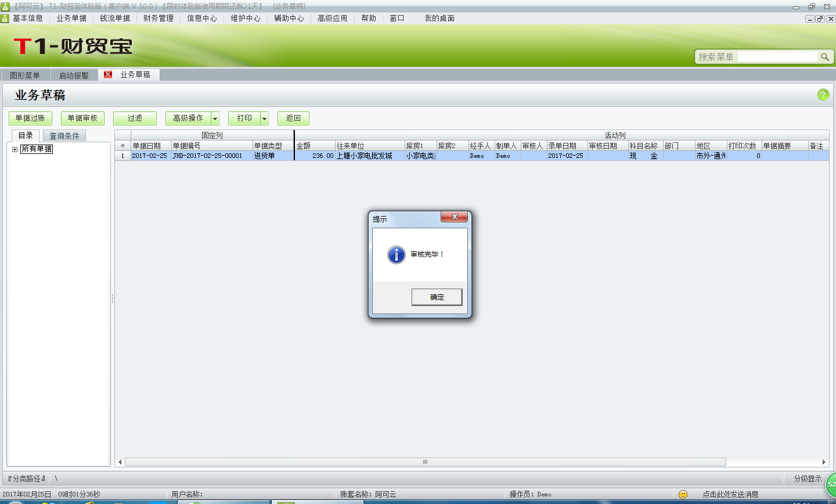Click the app icon left of 基本信息 menu
Viewport: 836px width, 504px height.
(6, 18)
